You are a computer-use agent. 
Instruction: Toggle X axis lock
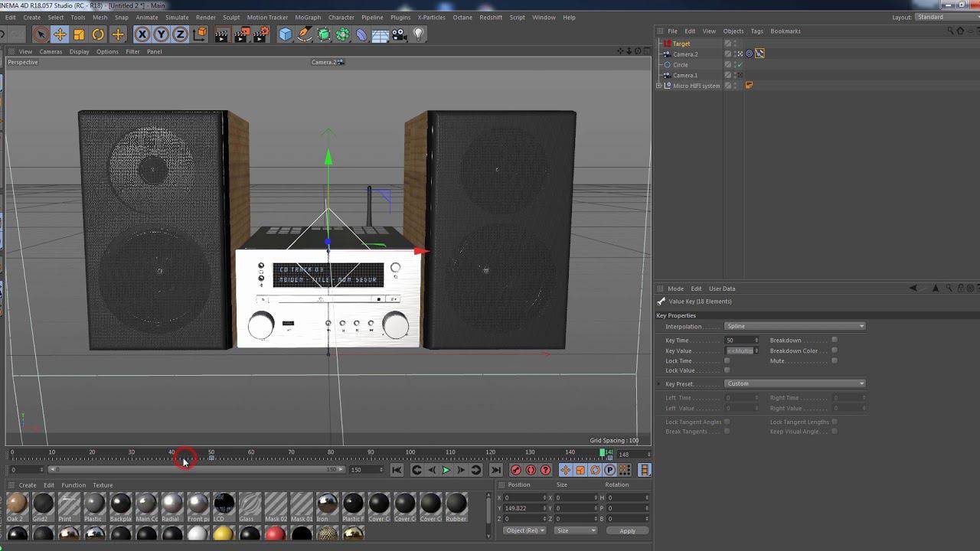tap(142, 34)
